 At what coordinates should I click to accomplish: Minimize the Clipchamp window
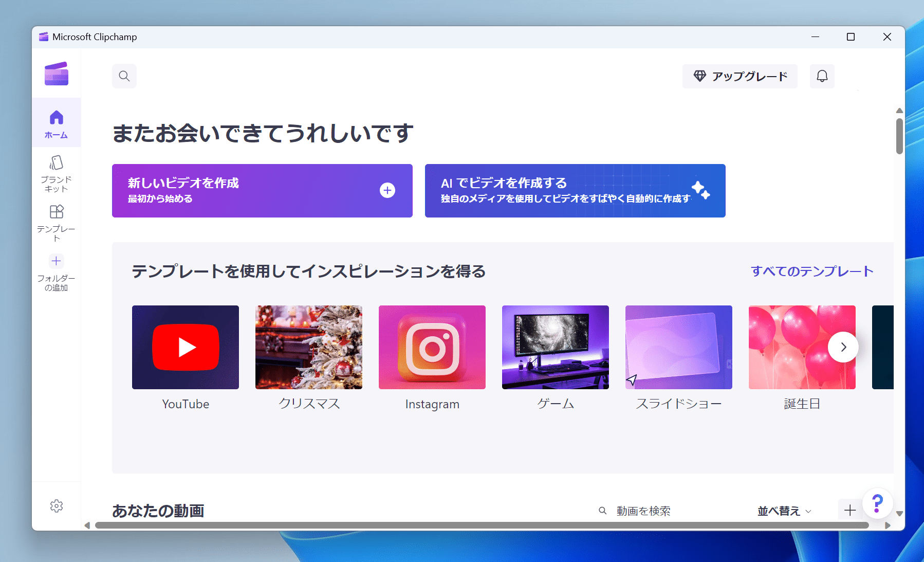click(815, 37)
